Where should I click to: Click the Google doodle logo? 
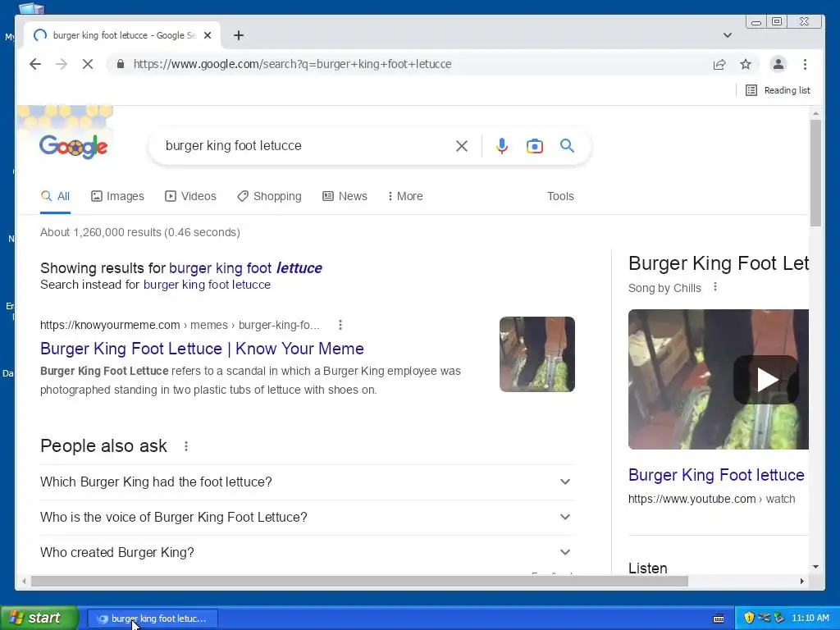coord(73,146)
